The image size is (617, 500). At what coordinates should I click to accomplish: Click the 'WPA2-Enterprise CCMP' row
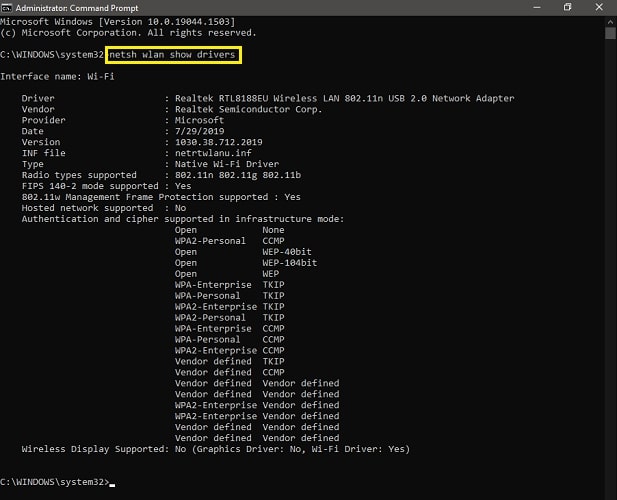[230, 351]
